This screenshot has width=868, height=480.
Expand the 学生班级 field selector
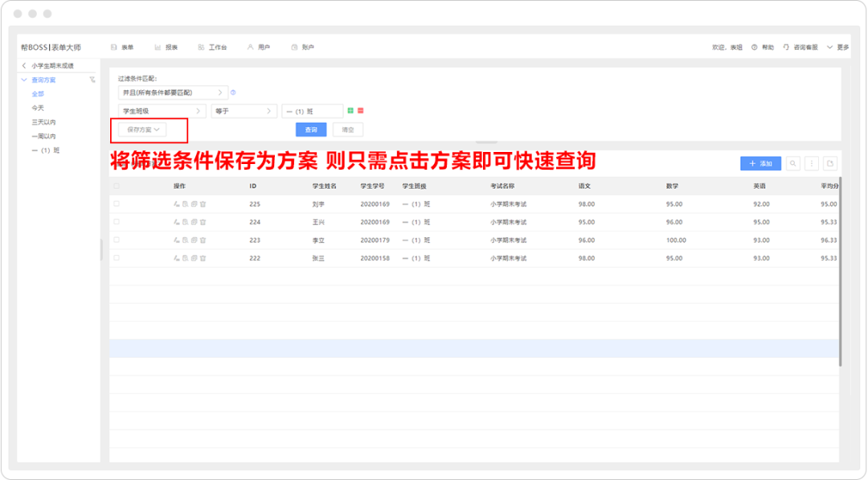pos(162,111)
